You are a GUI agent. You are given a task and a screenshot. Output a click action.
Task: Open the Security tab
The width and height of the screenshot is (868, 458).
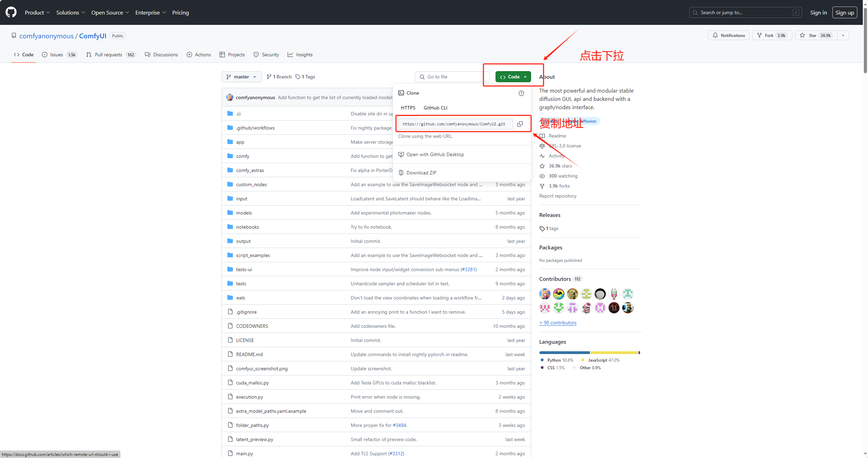tap(266, 55)
